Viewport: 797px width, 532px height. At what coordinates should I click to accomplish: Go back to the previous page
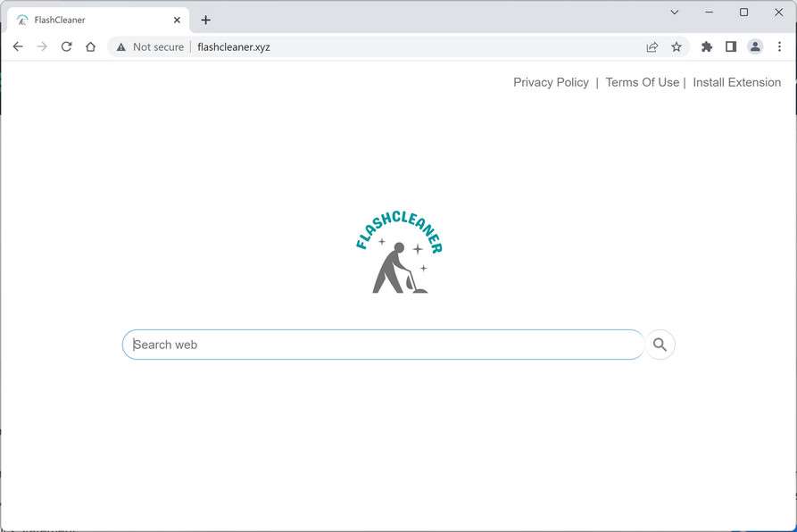click(18, 46)
